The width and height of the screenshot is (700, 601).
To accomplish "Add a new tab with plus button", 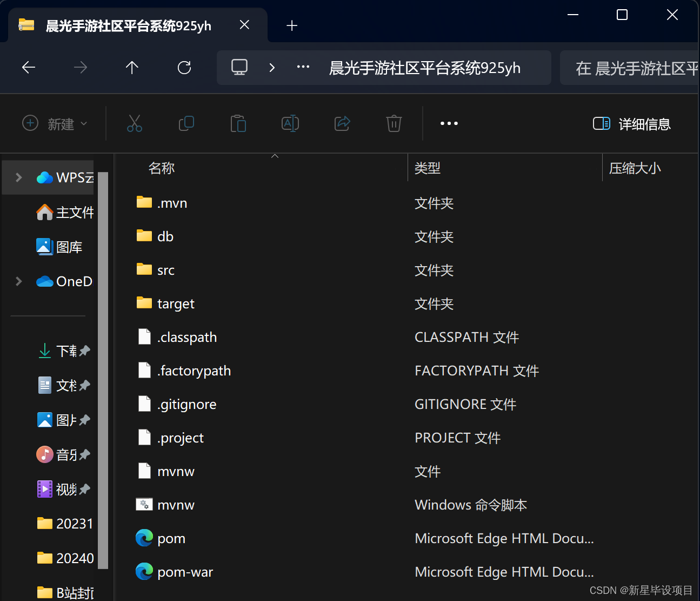I will coord(292,25).
